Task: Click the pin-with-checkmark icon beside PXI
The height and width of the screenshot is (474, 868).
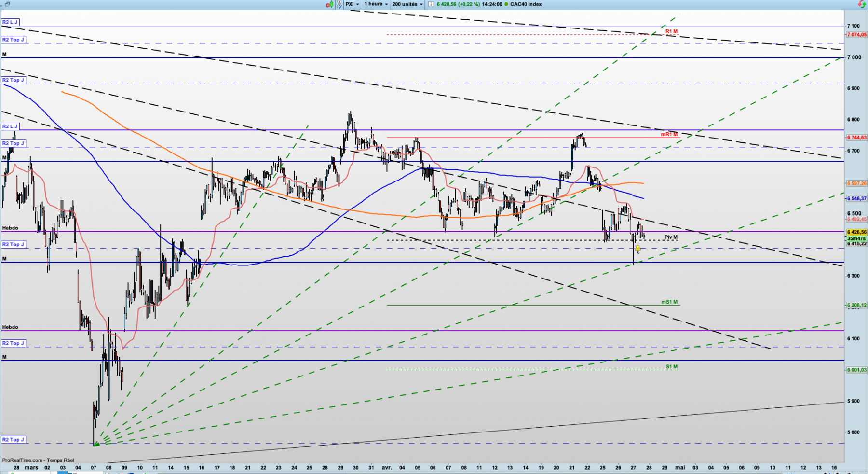Action: (x=339, y=4)
